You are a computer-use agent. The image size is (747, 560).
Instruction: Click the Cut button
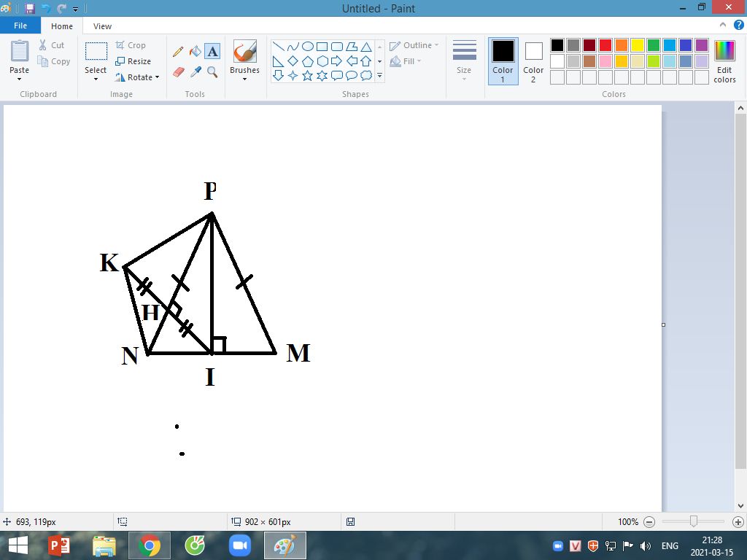pyautogui.click(x=52, y=45)
